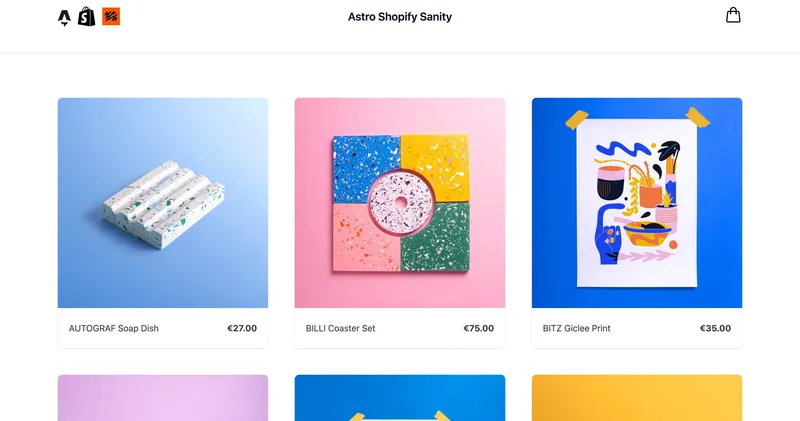800x421 pixels.
Task: Open the AUTOGRAF Soap Dish product image
Action: 163,203
